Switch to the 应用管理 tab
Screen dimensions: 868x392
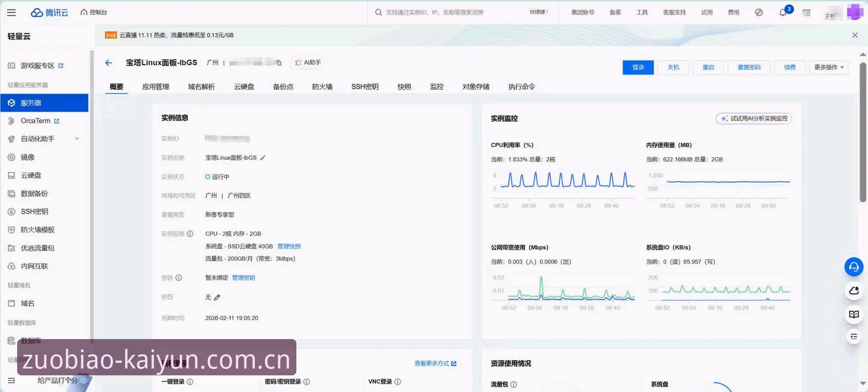tap(155, 87)
